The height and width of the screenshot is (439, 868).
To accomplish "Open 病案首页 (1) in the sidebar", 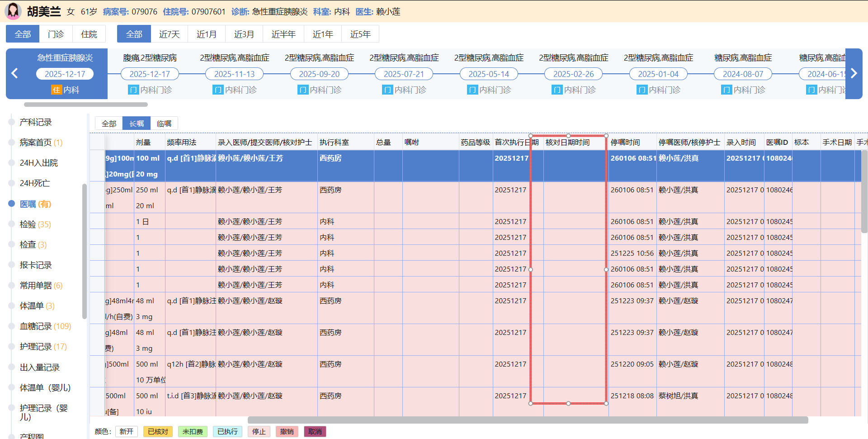I will (41, 143).
